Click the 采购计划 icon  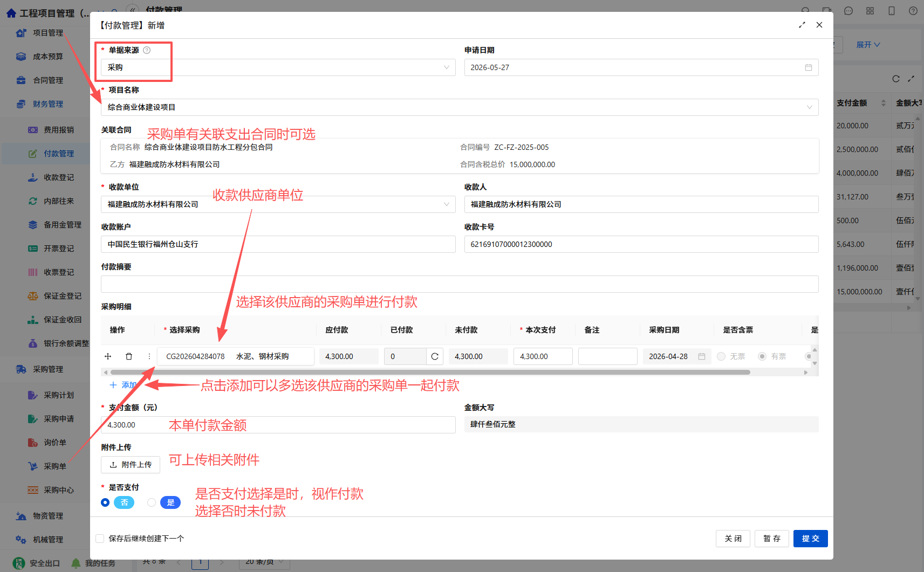33,395
